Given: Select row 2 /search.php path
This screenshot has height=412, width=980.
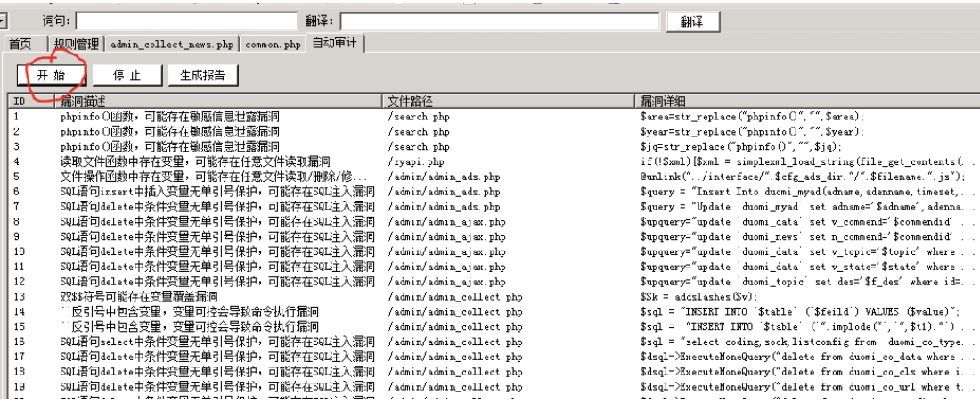Looking at the screenshot, I should [x=418, y=131].
